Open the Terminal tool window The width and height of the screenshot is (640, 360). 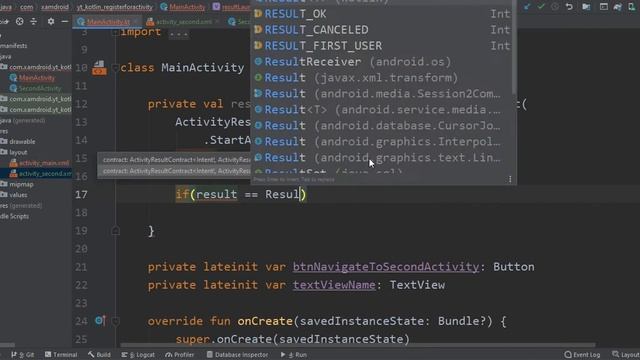tap(60, 355)
